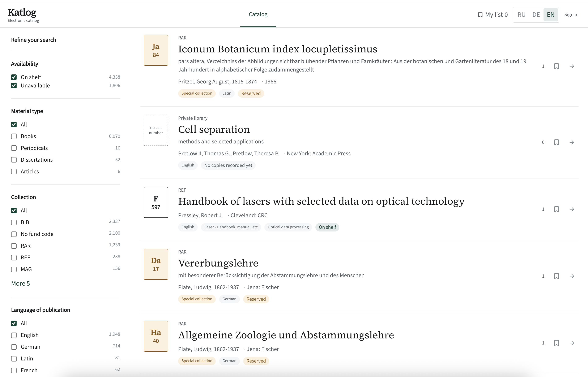Click the Ja 84 call number tile

tap(156, 50)
